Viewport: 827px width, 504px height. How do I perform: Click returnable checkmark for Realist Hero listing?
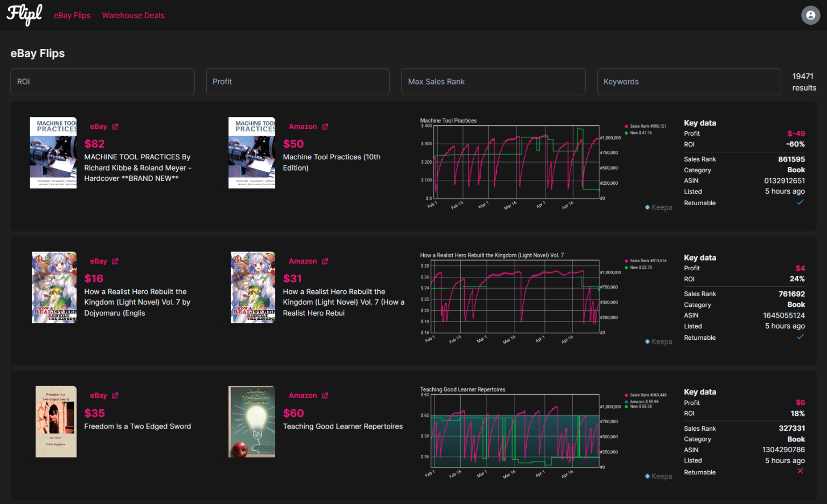click(800, 337)
